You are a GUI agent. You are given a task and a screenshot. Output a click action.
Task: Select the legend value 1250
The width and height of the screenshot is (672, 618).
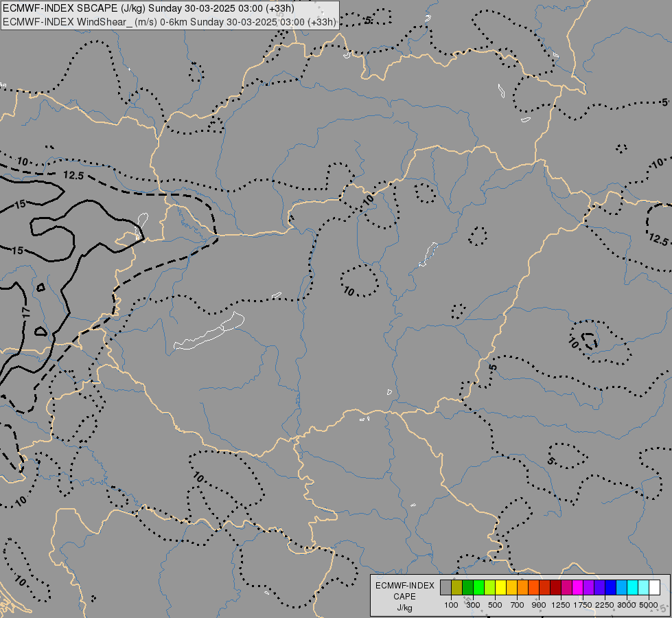click(x=561, y=605)
